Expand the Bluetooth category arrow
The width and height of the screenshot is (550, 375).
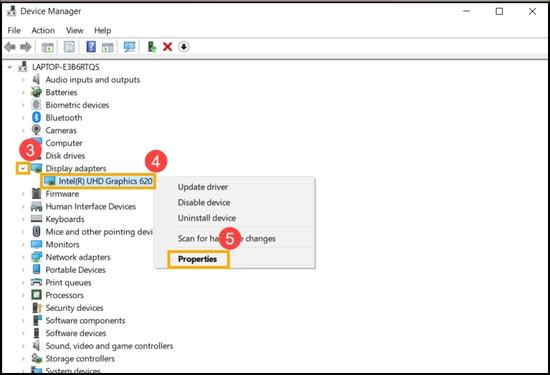(23, 118)
